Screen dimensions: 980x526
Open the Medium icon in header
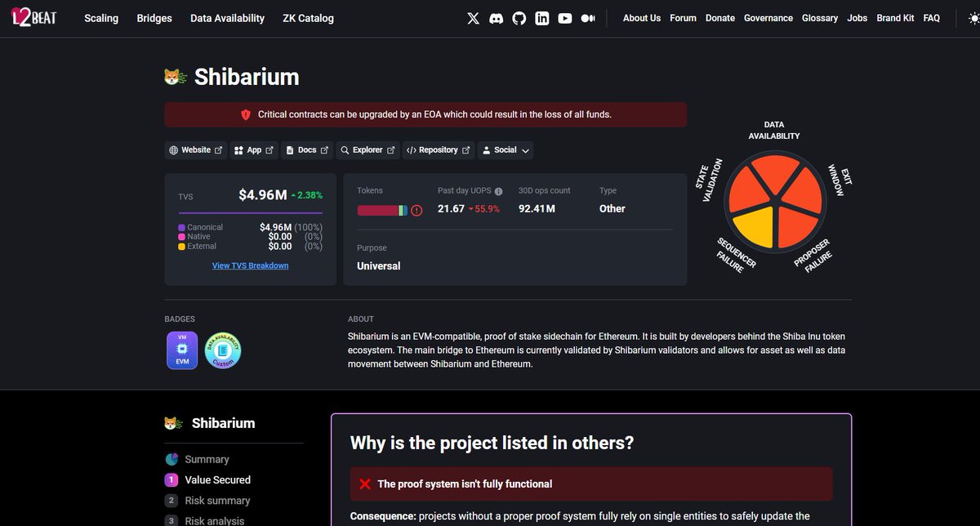click(587, 18)
